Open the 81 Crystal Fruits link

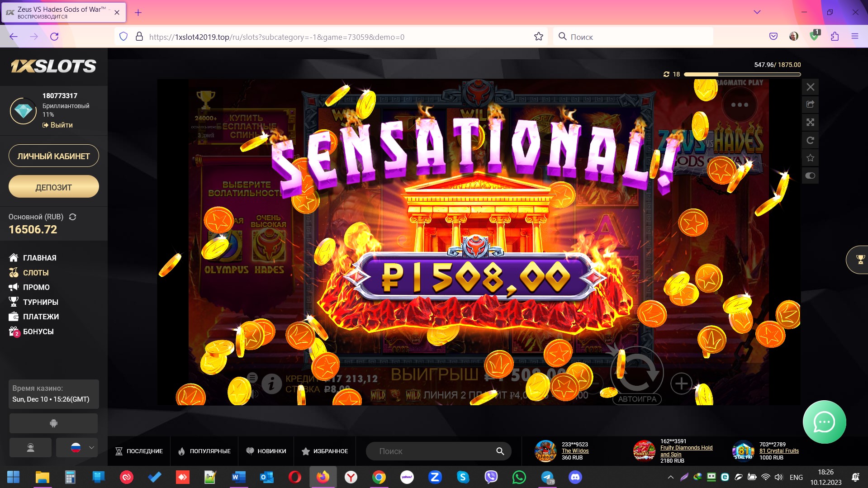click(x=779, y=451)
